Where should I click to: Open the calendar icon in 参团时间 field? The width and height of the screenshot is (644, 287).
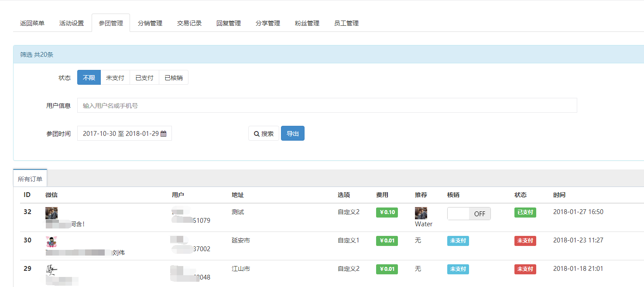click(163, 133)
